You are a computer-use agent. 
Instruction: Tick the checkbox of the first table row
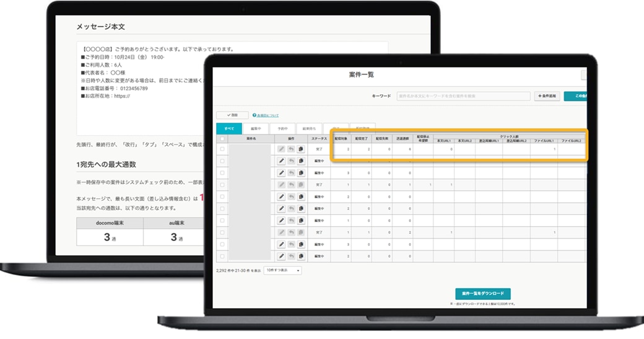click(222, 149)
